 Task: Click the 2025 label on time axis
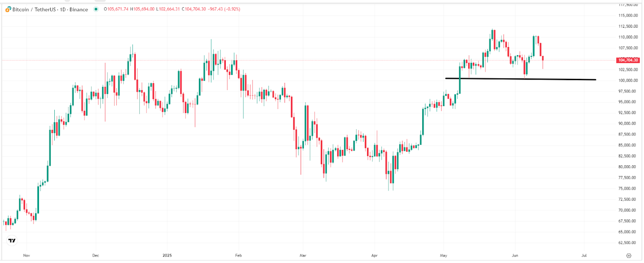coord(167,255)
